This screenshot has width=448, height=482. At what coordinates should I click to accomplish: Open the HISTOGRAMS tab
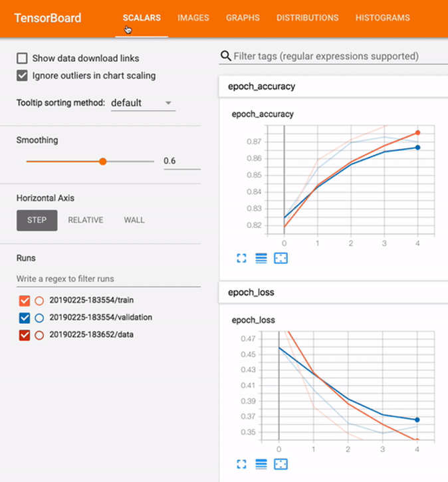[383, 18]
